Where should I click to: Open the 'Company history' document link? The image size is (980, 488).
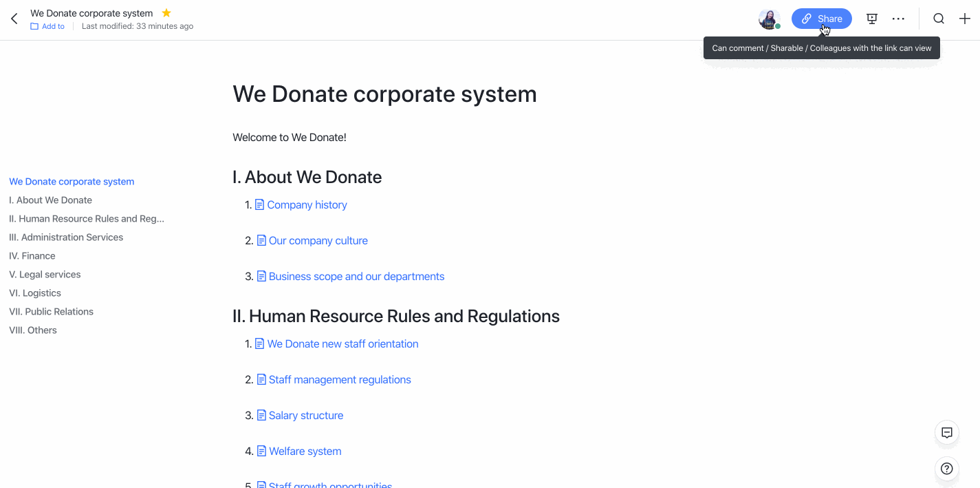point(307,204)
